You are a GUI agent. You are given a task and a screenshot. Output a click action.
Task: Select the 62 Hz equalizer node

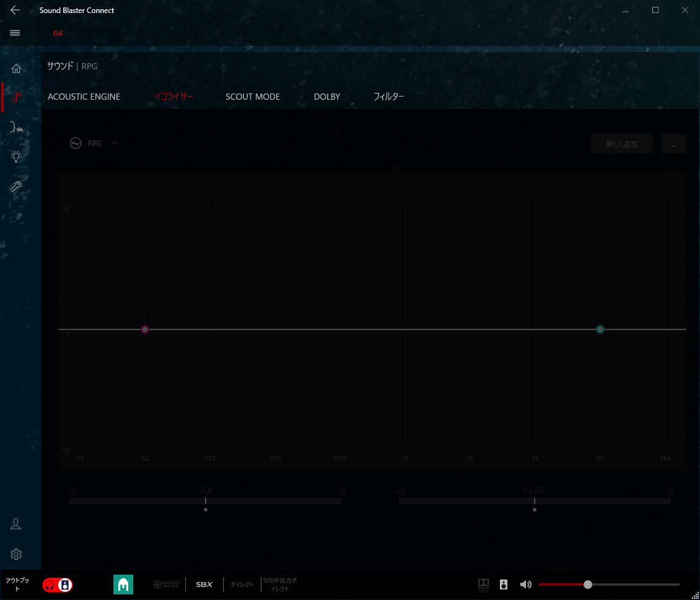[145, 329]
